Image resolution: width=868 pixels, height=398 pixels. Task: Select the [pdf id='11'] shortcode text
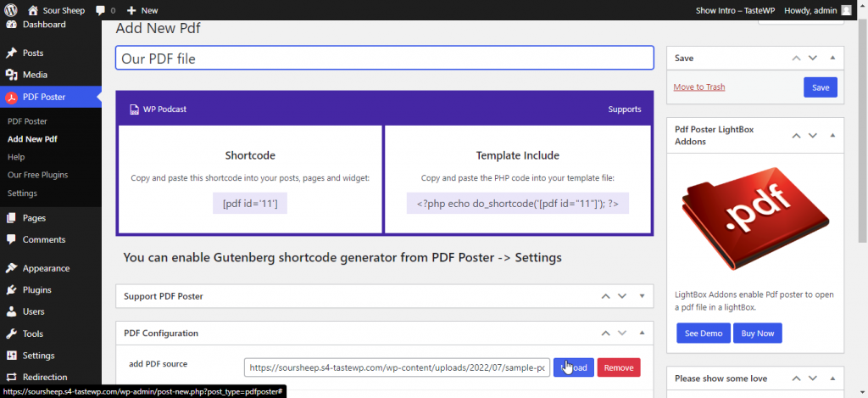(x=250, y=204)
